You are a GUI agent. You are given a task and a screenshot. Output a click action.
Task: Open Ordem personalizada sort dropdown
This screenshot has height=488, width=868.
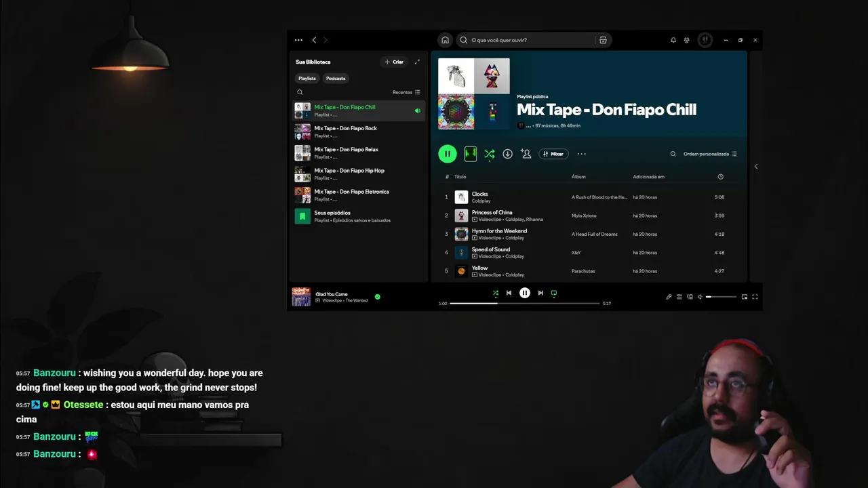pyautogui.click(x=710, y=154)
